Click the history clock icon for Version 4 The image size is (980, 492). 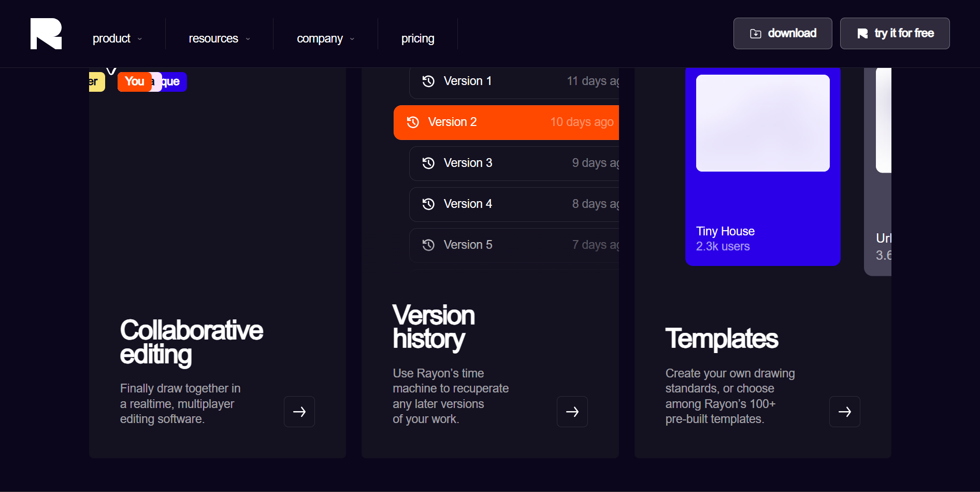[x=428, y=204]
